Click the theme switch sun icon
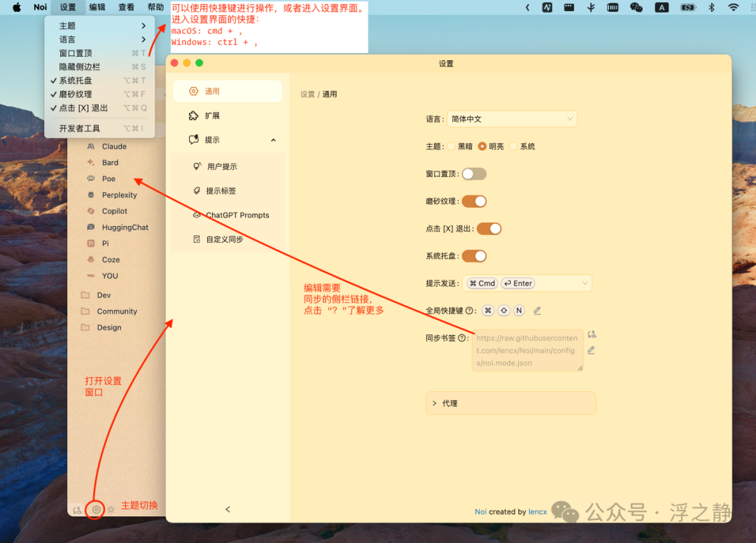This screenshot has height=543, width=756. coord(111,509)
